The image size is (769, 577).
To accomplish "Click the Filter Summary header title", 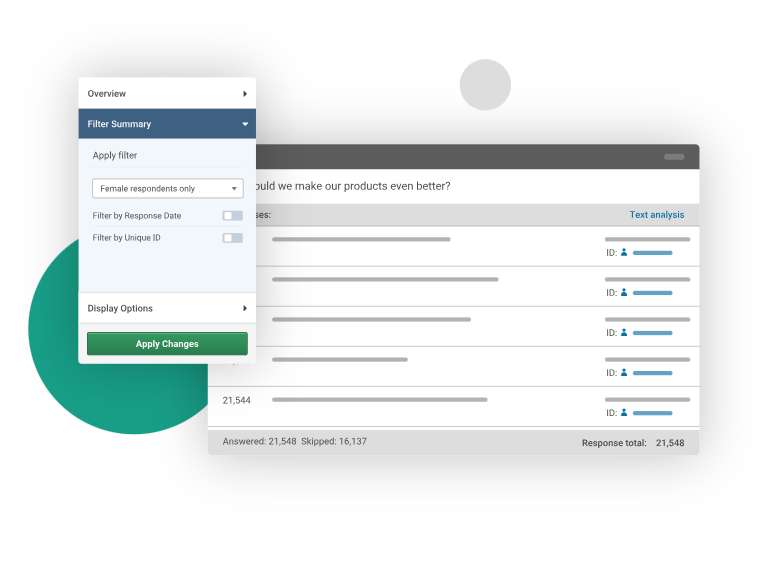I will tap(119, 125).
